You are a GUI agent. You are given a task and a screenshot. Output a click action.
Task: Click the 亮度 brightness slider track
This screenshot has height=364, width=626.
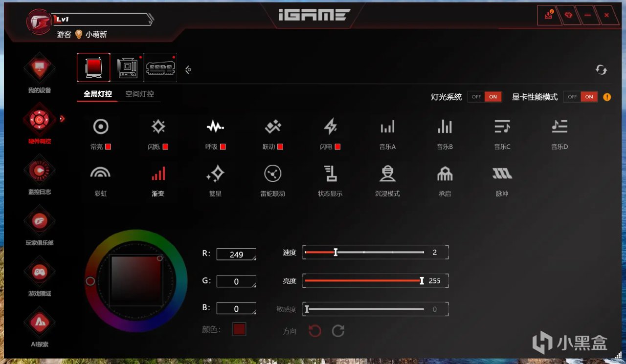[x=364, y=280]
